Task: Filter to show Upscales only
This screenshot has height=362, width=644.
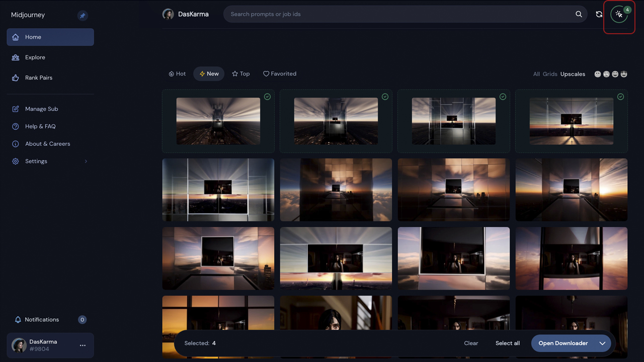Action: coord(573,74)
